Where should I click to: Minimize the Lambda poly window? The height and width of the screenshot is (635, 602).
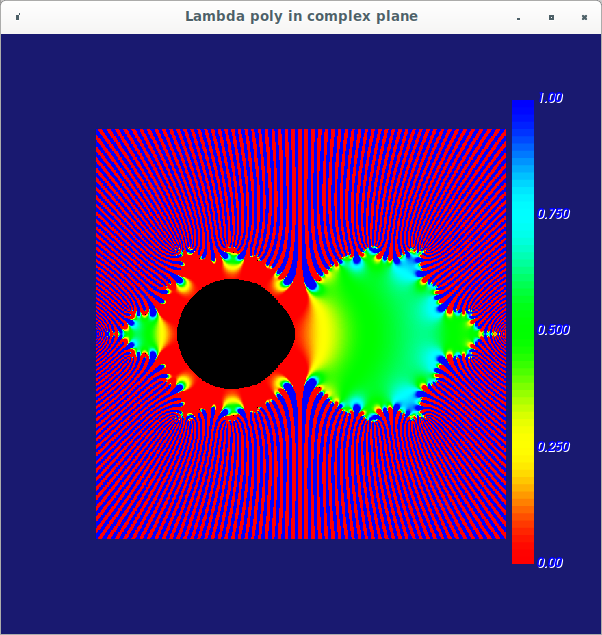click(x=518, y=18)
